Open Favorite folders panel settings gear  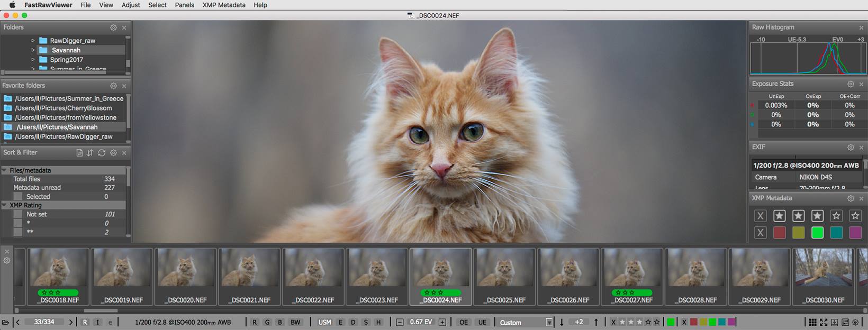(x=113, y=86)
